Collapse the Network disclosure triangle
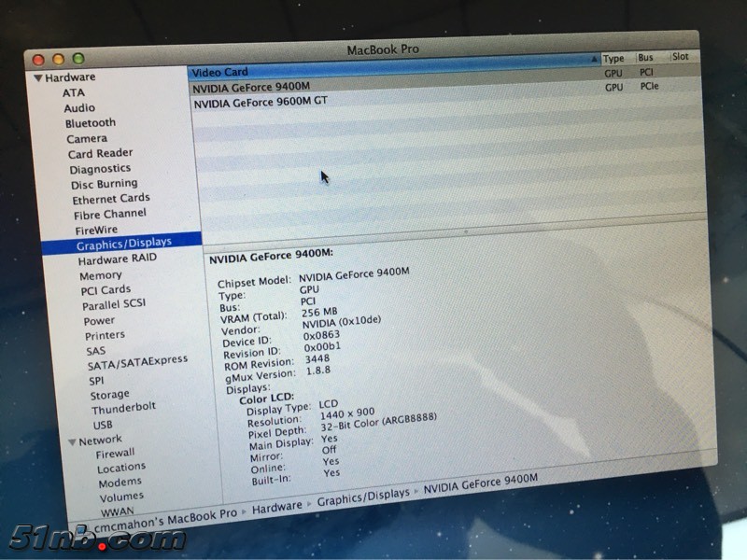 (72, 441)
